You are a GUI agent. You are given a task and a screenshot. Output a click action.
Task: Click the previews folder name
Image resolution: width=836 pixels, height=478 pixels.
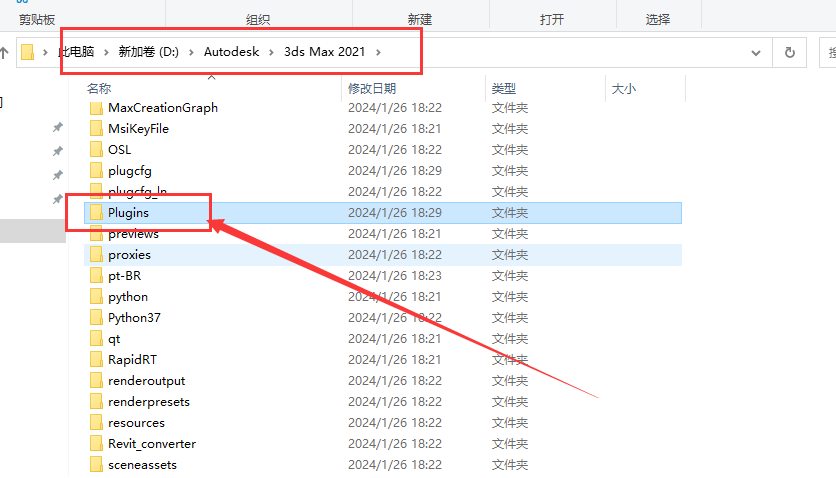133,234
